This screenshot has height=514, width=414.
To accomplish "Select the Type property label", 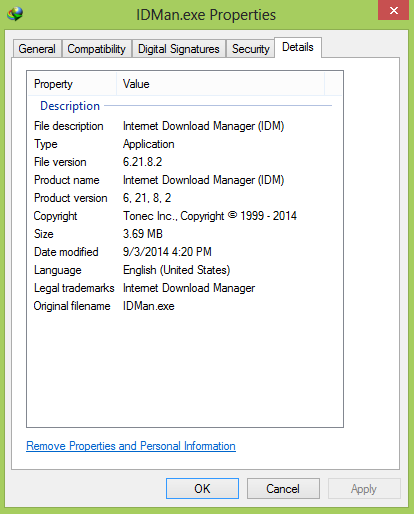I will [x=46, y=144].
